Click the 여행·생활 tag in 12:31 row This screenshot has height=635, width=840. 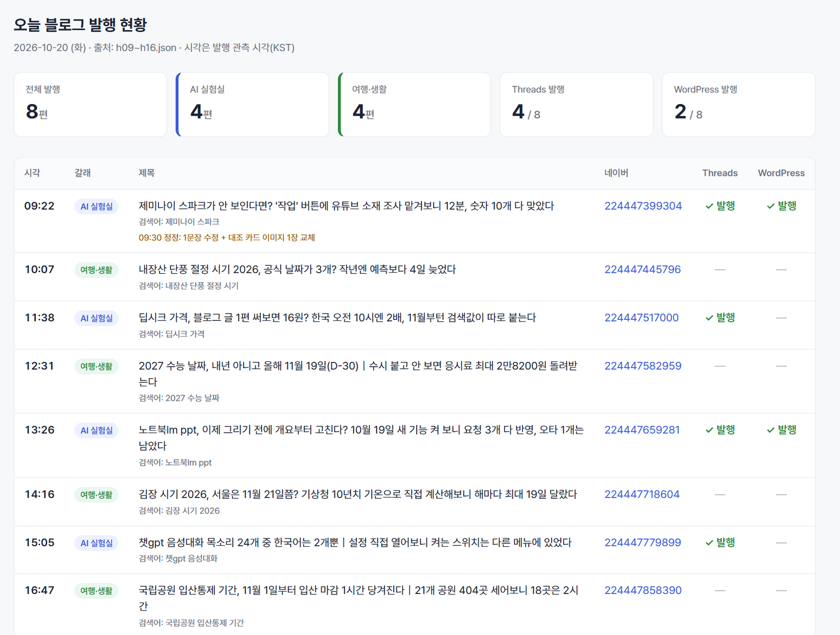97,367
